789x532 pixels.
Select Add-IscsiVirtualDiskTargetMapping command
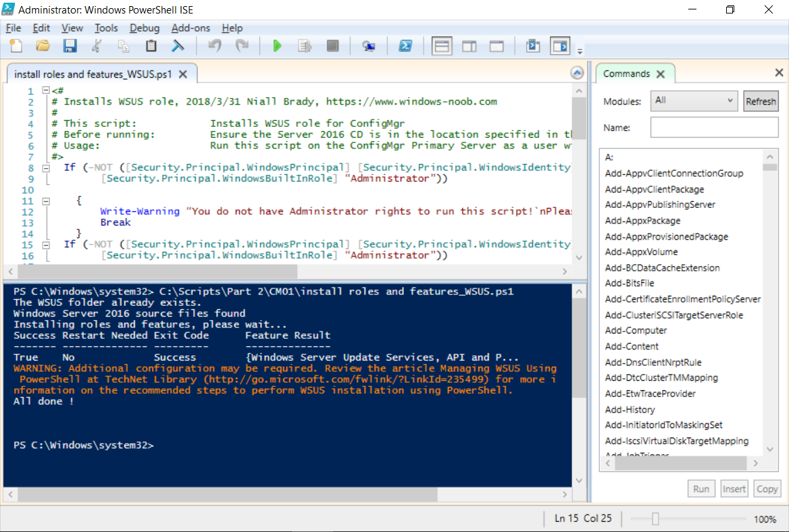pos(677,441)
